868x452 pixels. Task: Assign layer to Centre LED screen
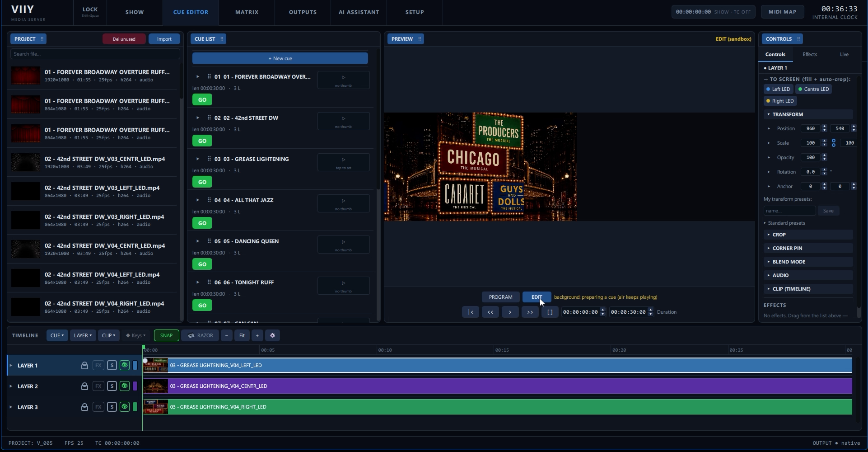pyautogui.click(x=813, y=89)
